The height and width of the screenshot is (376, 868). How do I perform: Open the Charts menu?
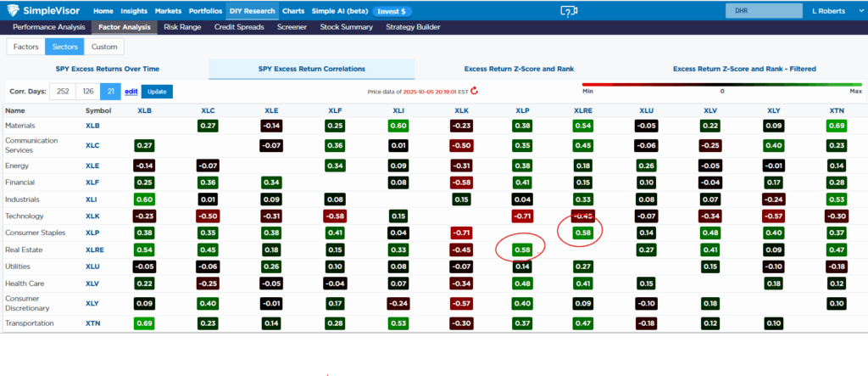pyautogui.click(x=293, y=11)
